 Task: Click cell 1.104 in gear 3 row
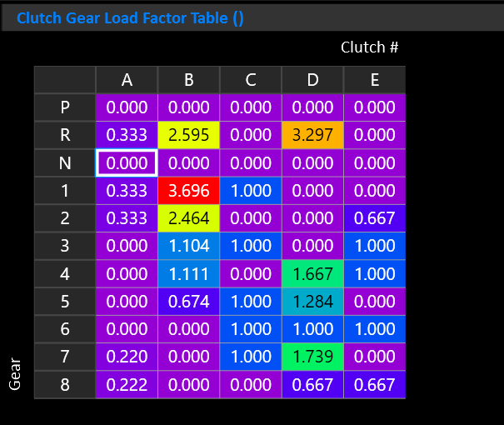point(188,246)
